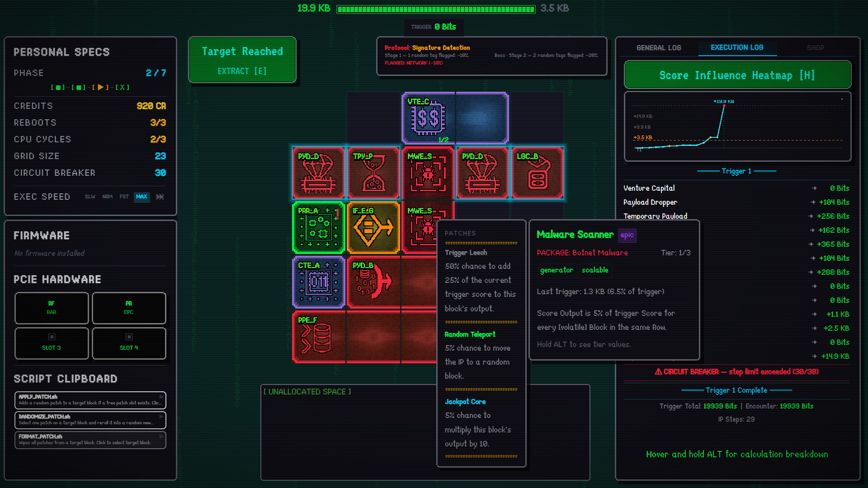
Task: Select the green PRR_A block
Action: coord(318,227)
